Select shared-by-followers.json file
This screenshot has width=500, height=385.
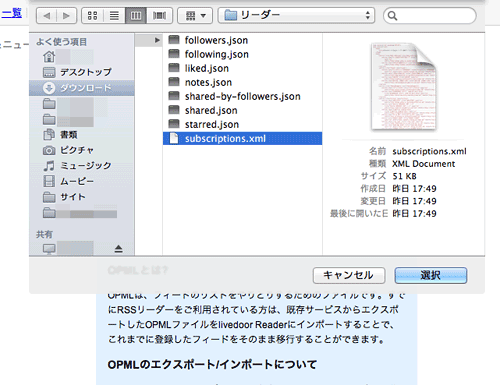tap(242, 96)
